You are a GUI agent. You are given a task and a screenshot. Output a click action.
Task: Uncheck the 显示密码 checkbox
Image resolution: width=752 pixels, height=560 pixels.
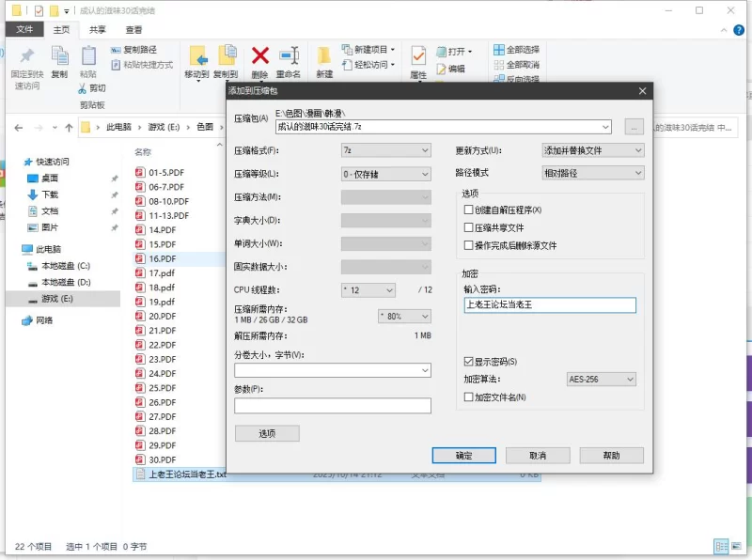click(469, 362)
